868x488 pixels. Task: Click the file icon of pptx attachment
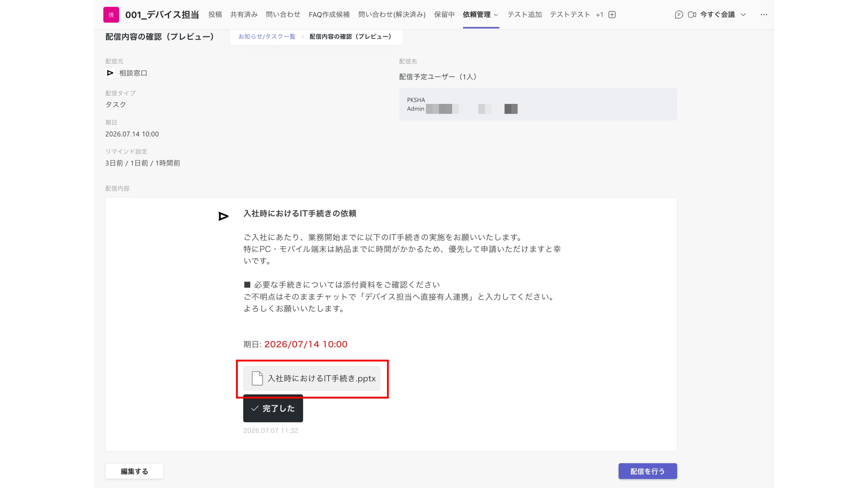pyautogui.click(x=257, y=378)
